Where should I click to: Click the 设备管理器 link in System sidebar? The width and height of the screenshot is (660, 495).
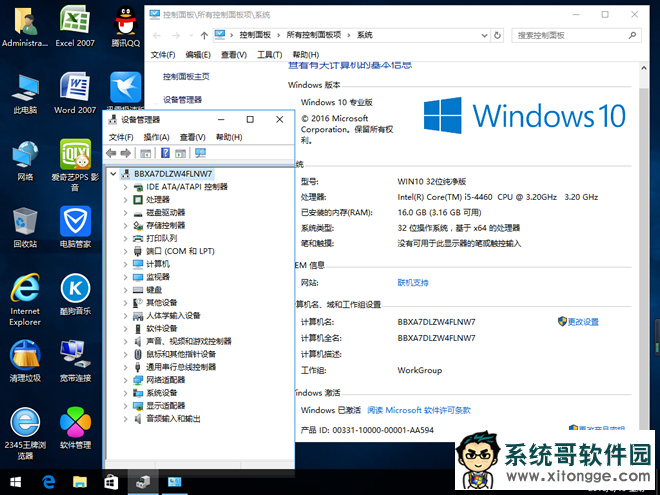182,100
